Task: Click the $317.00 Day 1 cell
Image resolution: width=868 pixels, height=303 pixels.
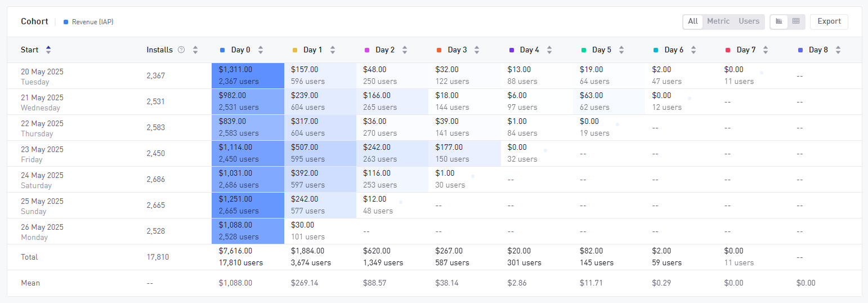Action: click(320, 127)
